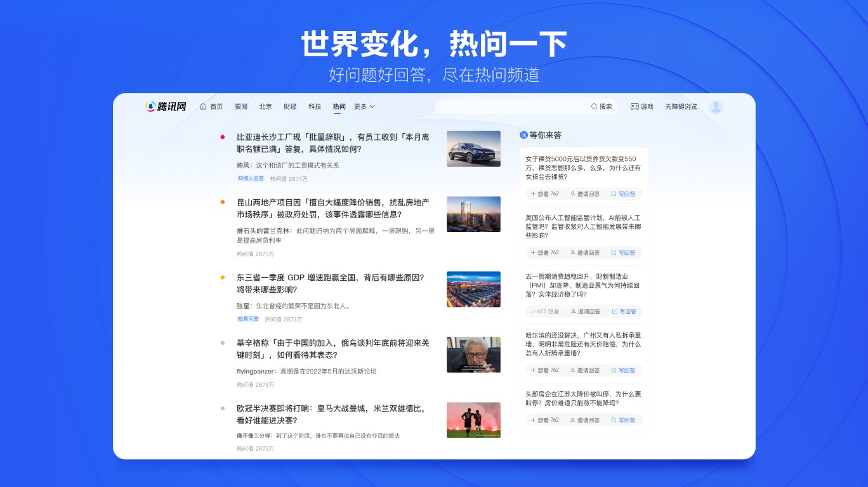Click the 较真问答 tag

pyautogui.click(x=248, y=319)
